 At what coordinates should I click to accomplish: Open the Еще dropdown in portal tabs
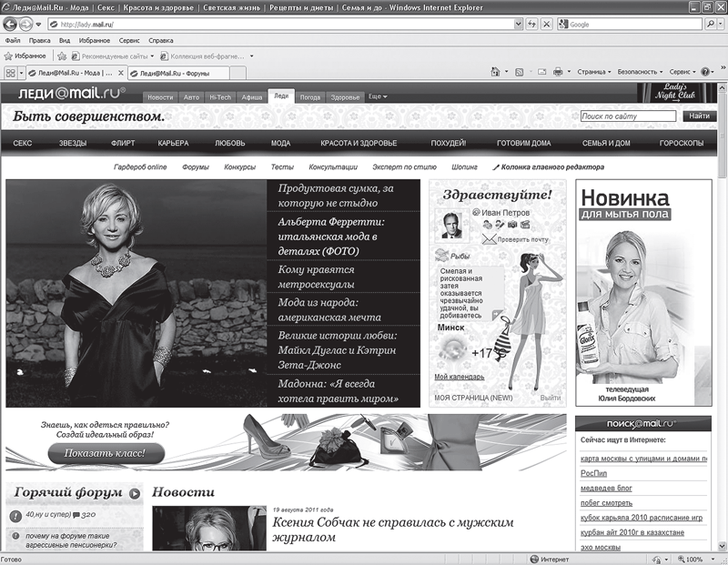coord(378,96)
